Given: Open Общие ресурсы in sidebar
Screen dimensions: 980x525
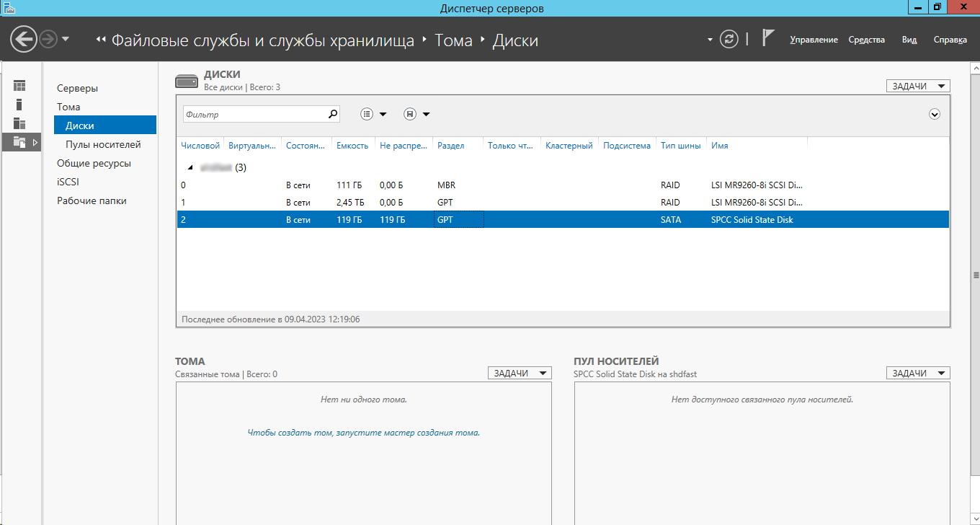Looking at the screenshot, I should point(94,163).
